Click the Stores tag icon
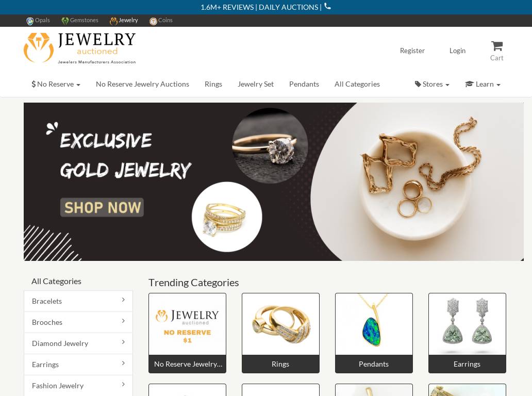This screenshot has width=532, height=396. 418,84
